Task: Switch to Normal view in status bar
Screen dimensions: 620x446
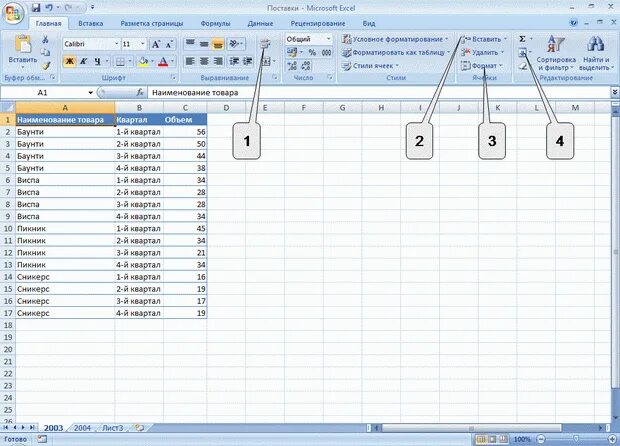Action: point(481,439)
